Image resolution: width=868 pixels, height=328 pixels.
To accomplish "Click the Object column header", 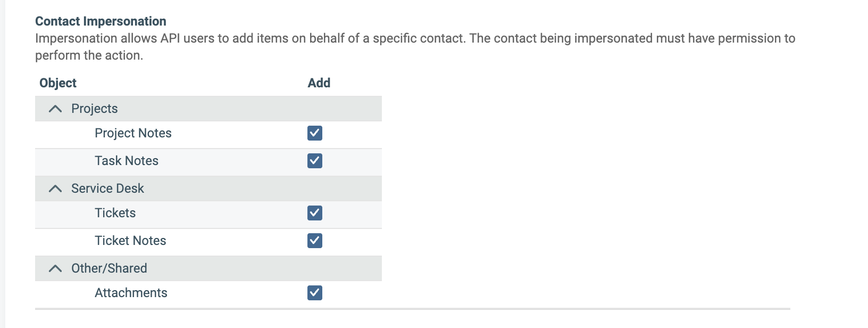I will tap(58, 83).
